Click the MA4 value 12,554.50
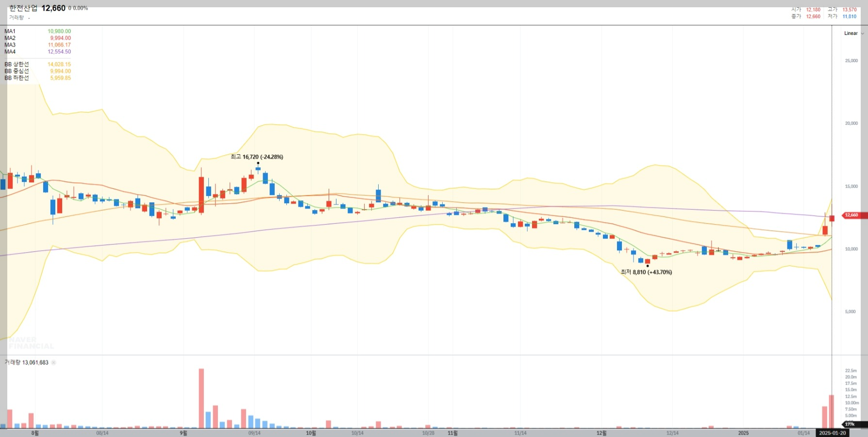Image resolution: width=868 pixels, height=437 pixels. click(59, 51)
